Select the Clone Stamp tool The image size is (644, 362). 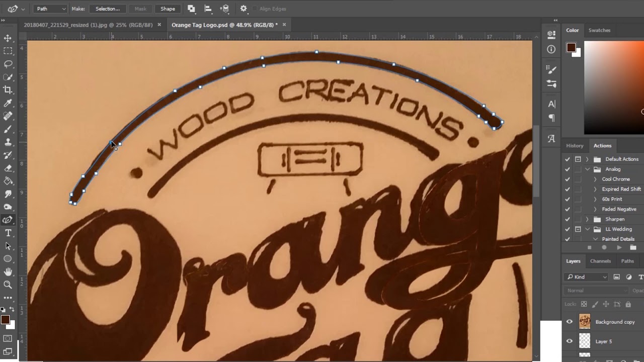pyautogui.click(x=8, y=142)
